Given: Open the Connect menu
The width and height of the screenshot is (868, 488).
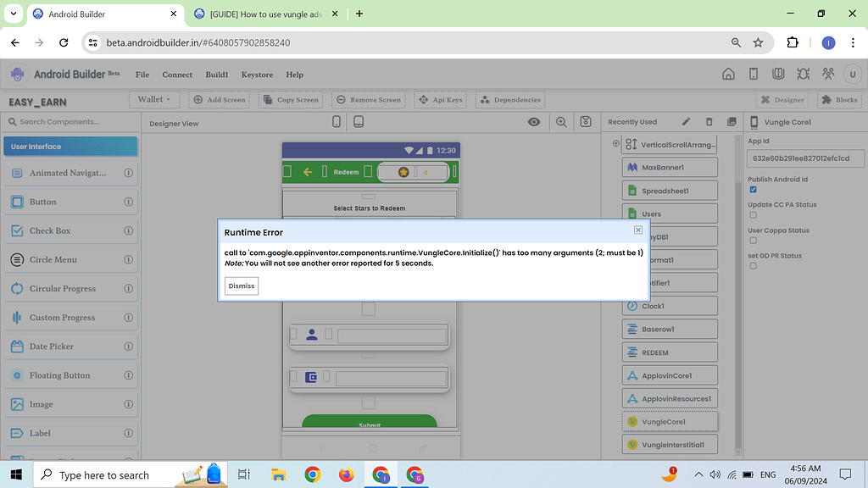Looking at the screenshot, I should pos(177,75).
